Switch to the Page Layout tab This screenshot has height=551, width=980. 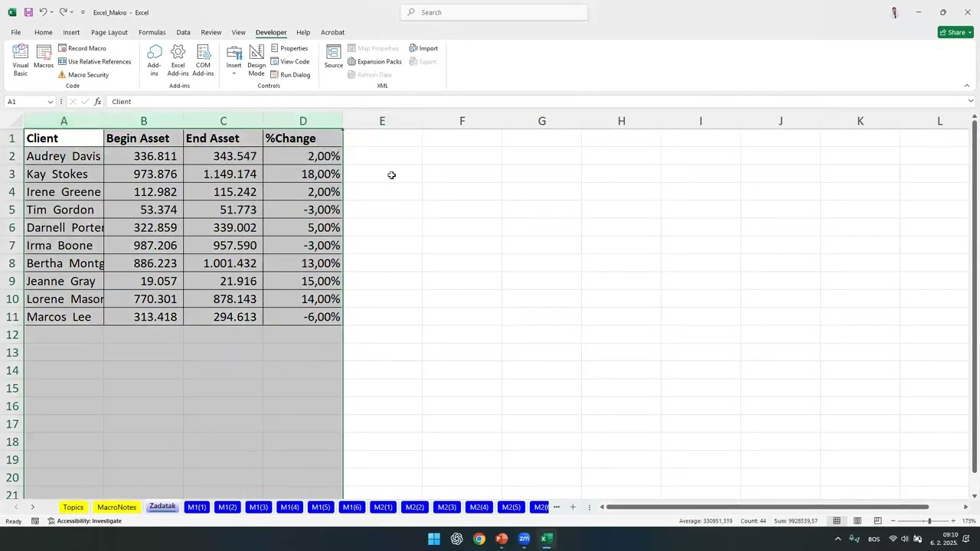(x=109, y=32)
